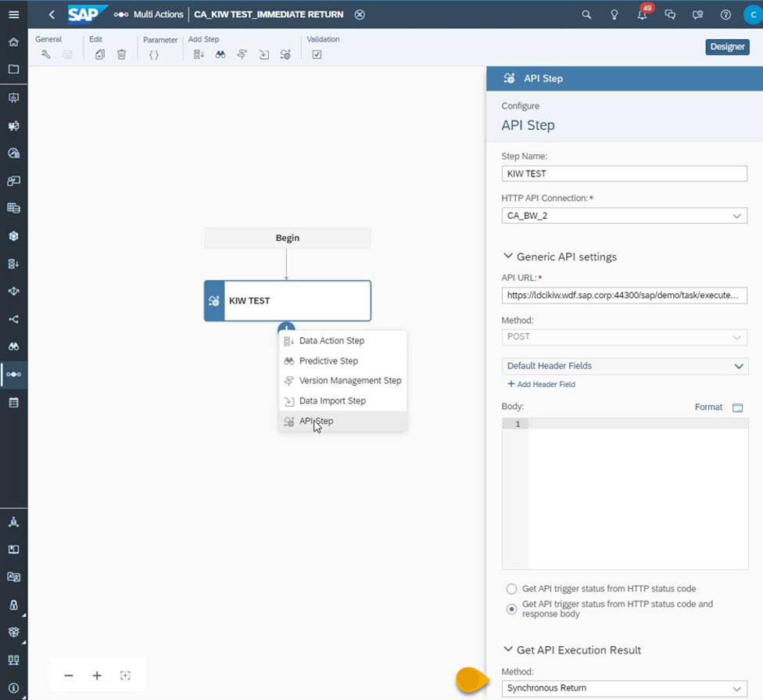Select the Begin node on canvas
763x700 pixels.
(288, 238)
